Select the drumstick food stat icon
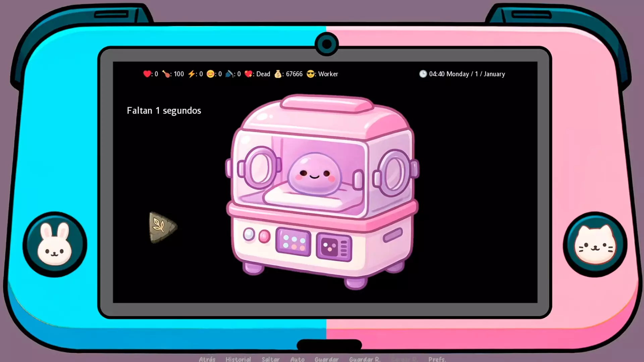 point(167,74)
